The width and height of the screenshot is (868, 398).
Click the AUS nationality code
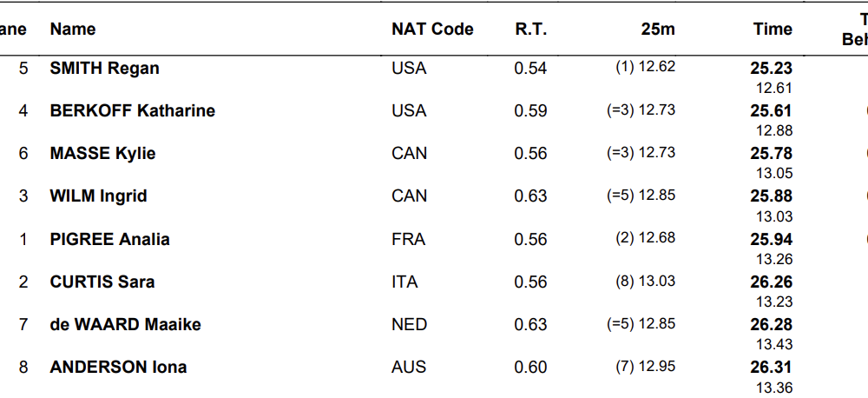(409, 367)
